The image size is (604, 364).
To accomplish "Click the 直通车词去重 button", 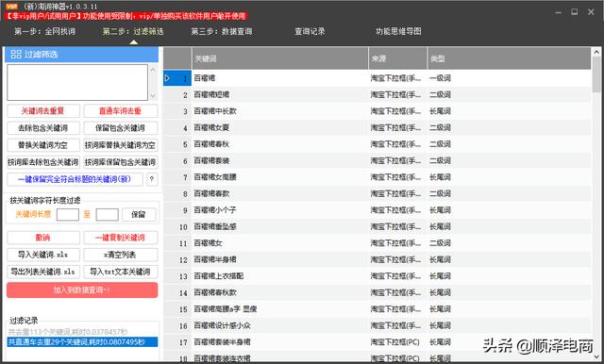I will click(x=121, y=111).
